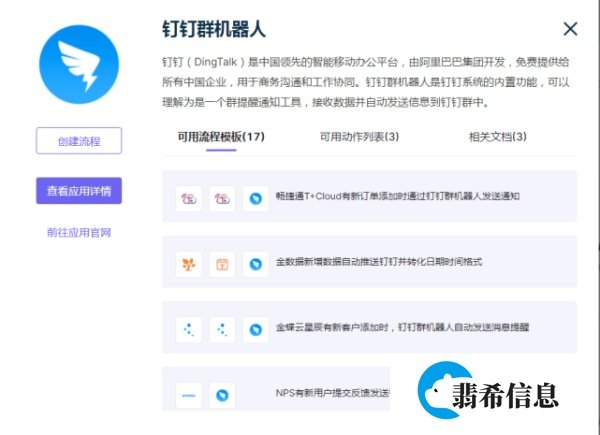Click the 钉钉群机器人 title heading
The width and height of the screenshot is (600, 435).
click(x=214, y=29)
